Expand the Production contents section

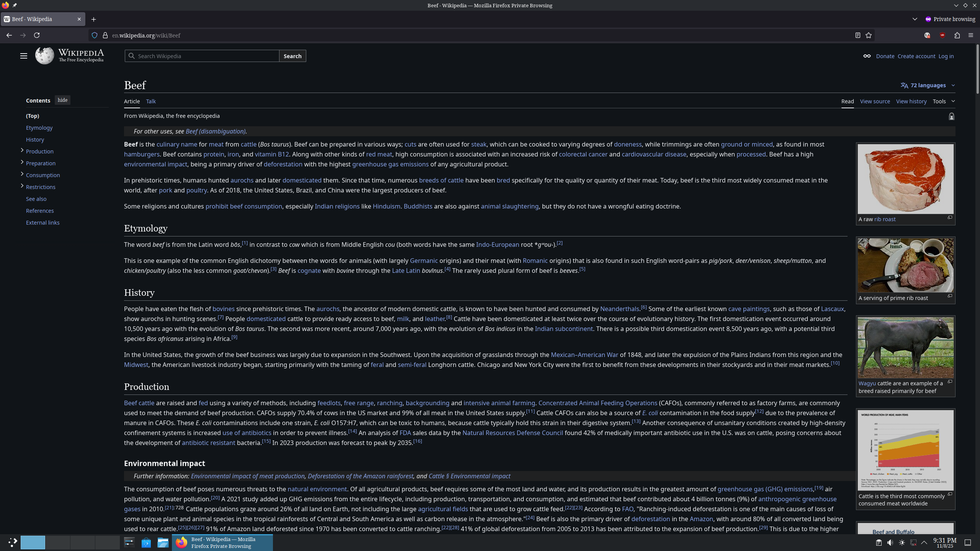pos(22,150)
